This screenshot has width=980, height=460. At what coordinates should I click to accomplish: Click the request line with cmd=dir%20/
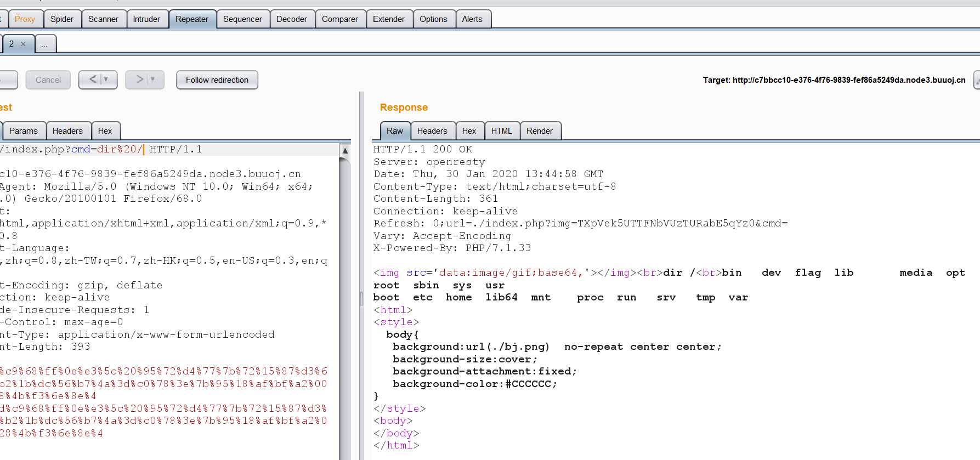coord(101,149)
